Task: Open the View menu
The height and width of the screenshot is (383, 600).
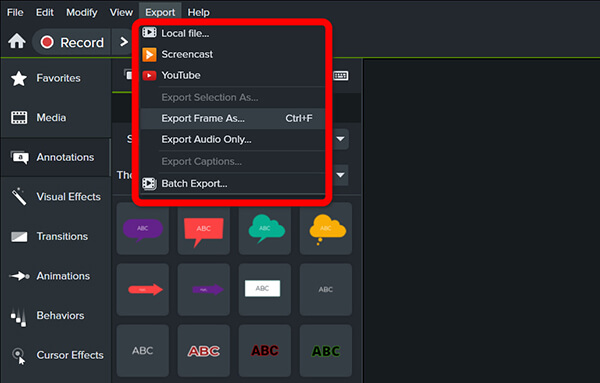Action: pyautogui.click(x=121, y=12)
